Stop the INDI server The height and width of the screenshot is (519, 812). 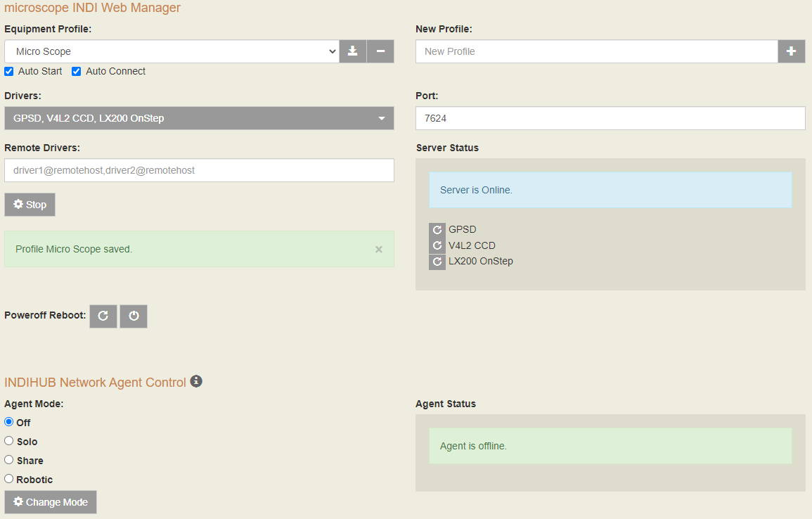[x=30, y=205]
